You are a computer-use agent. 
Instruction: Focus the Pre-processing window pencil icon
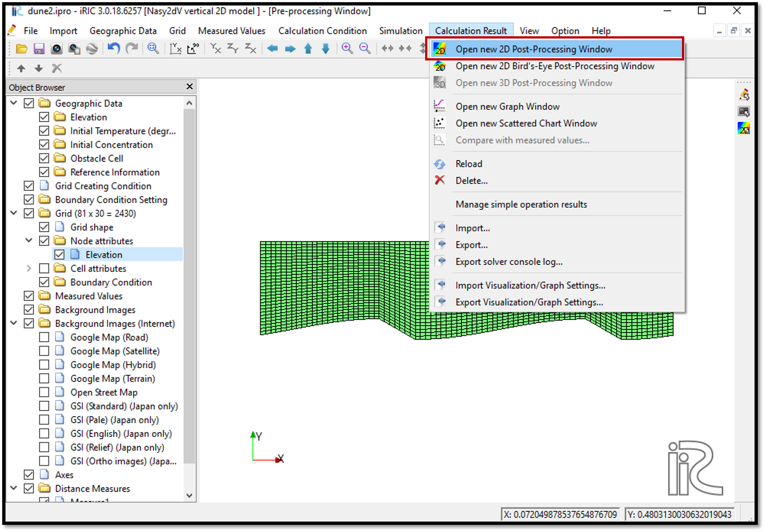pyautogui.click(x=744, y=95)
